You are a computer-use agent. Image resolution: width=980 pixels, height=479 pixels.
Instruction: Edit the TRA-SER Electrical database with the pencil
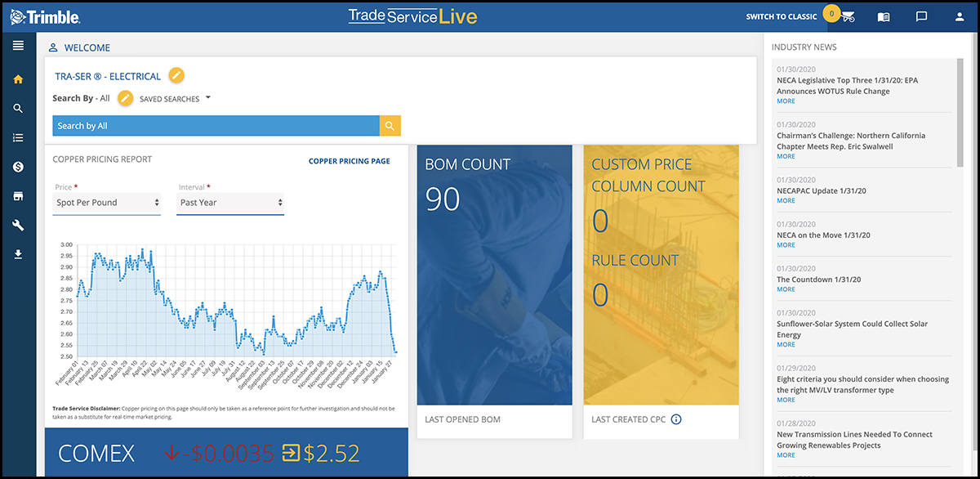click(x=176, y=76)
